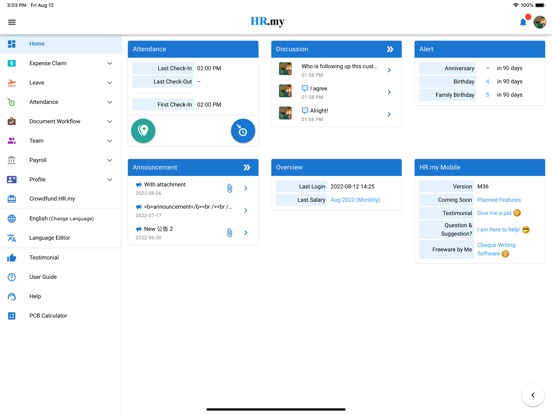Click the HR.my logo

[x=268, y=21]
